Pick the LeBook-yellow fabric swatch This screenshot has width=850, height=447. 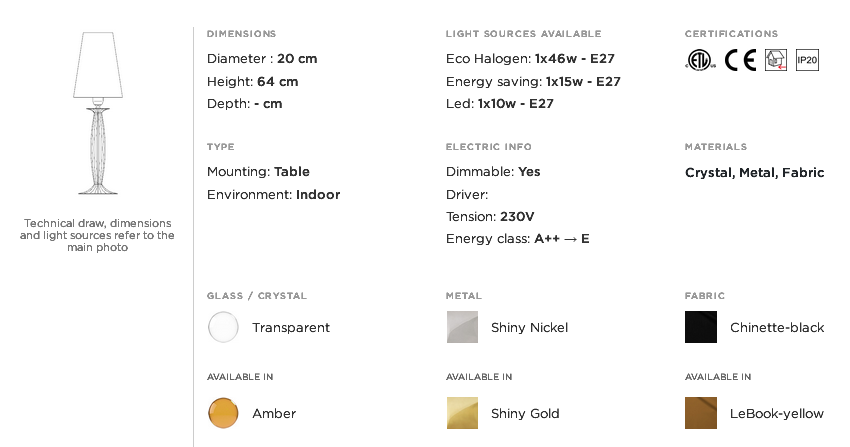coord(701,413)
